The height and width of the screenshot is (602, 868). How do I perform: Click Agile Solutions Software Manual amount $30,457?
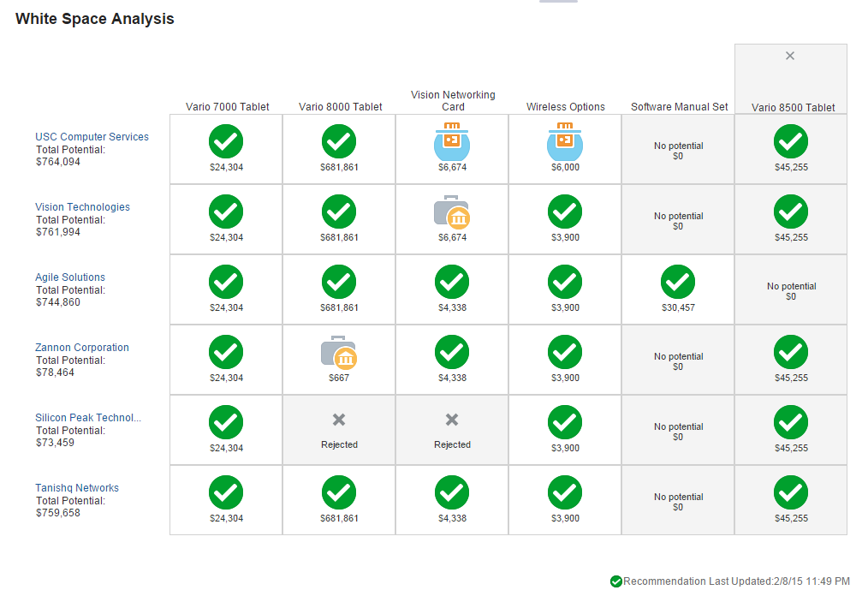[678, 308]
